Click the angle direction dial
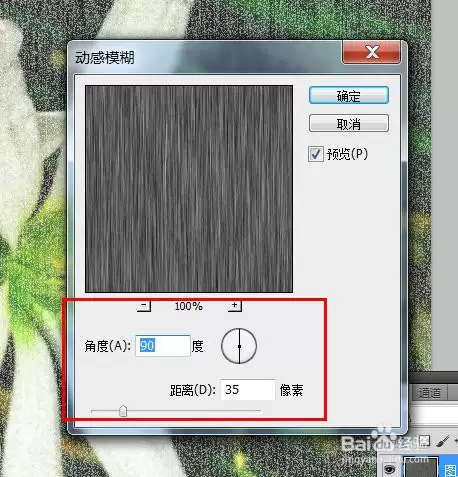458x477 pixels. [239, 346]
